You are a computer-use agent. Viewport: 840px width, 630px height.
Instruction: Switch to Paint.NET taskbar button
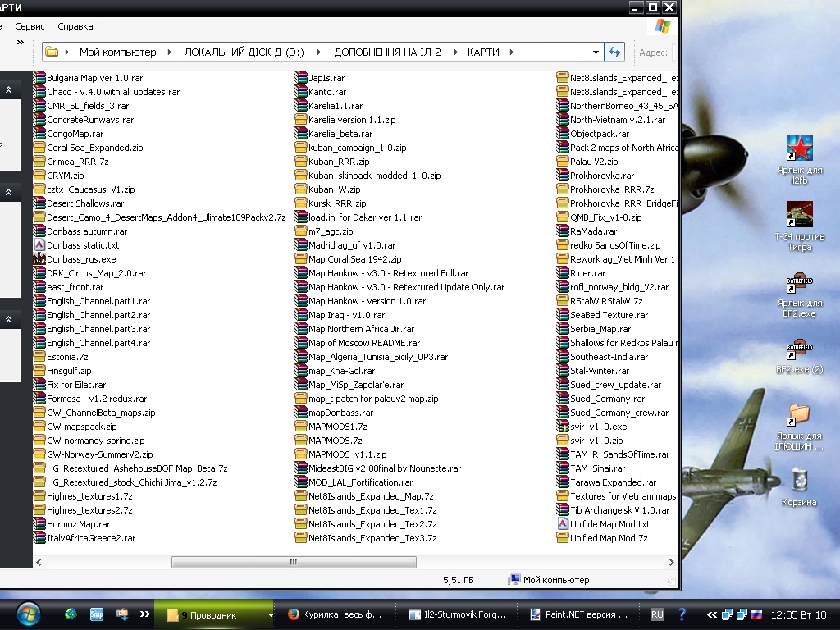578,614
